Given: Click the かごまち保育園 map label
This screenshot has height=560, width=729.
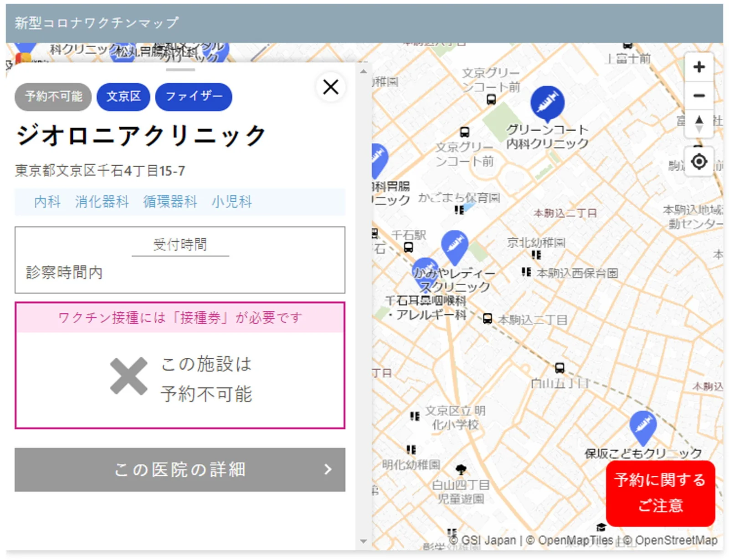Looking at the screenshot, I should click(x=459, y=198).
